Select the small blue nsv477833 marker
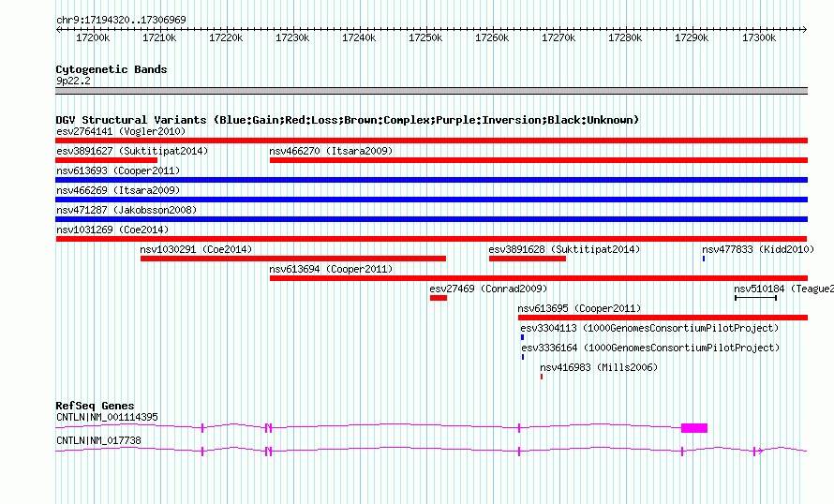 704,259
